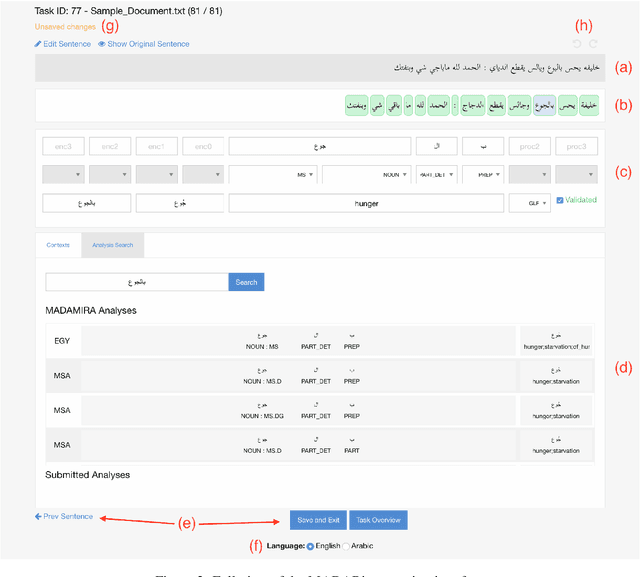Select the token وجالس in the word list
The image size is (640, 577).
pos(519,106)
